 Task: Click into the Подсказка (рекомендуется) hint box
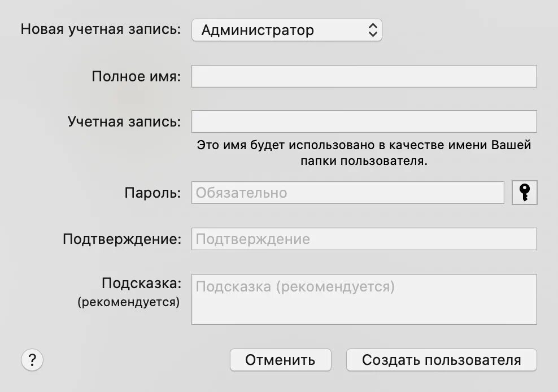(364, 299)
